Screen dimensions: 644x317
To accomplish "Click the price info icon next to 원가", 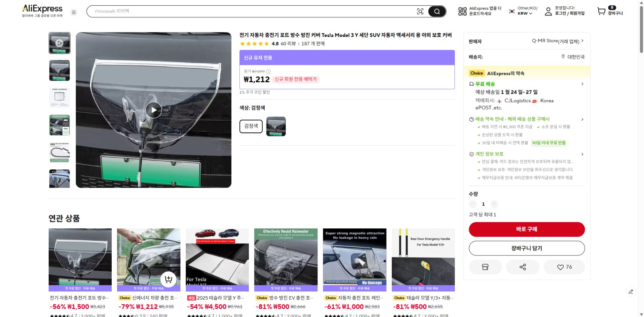I will coord(268,72).
